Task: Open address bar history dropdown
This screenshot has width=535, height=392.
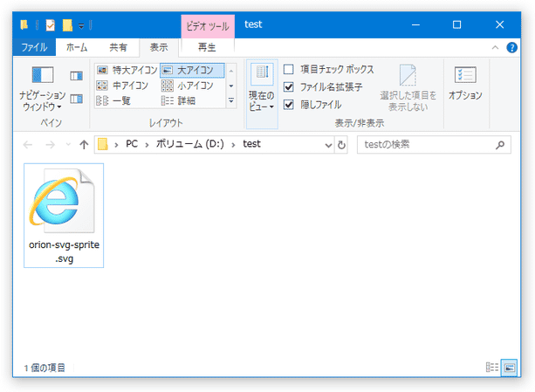Action: coord(328,145)
